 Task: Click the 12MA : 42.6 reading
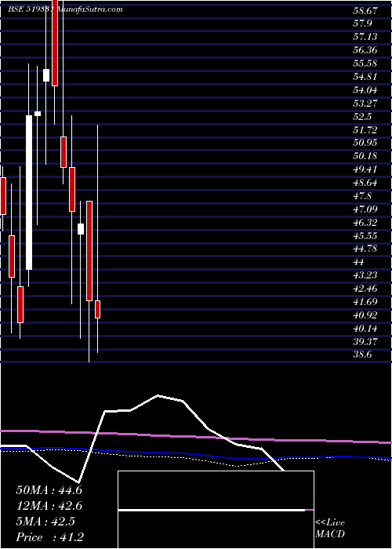[49, 507]
